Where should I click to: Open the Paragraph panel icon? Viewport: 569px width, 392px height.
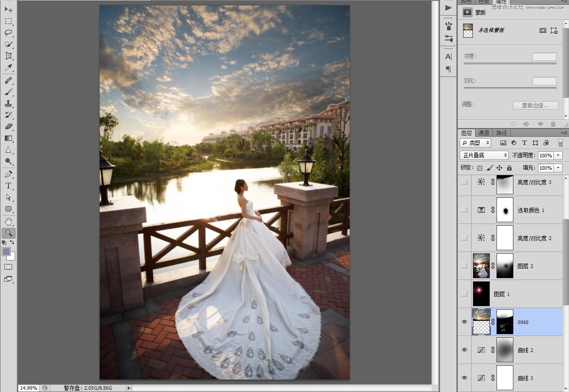tap(448, 69)
